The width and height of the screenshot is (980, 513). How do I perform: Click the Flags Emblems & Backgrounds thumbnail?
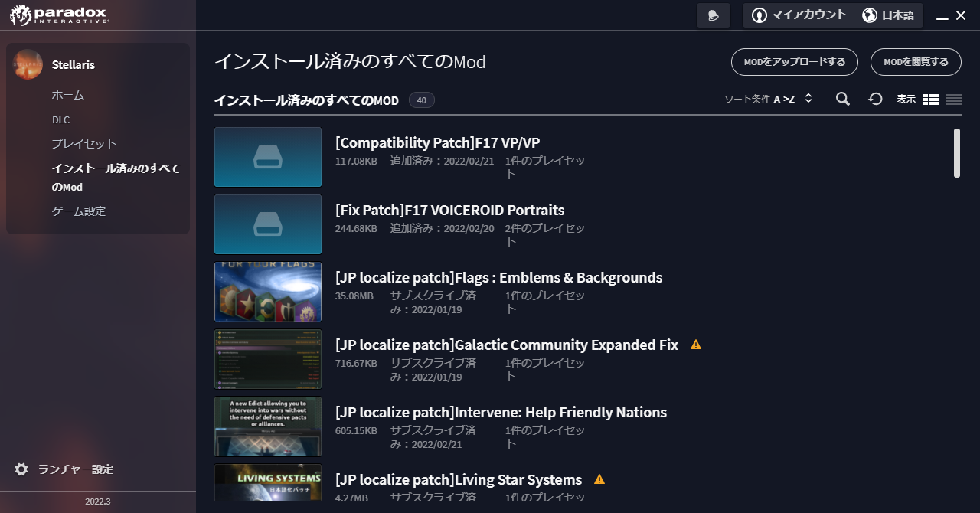click(268, 292)
